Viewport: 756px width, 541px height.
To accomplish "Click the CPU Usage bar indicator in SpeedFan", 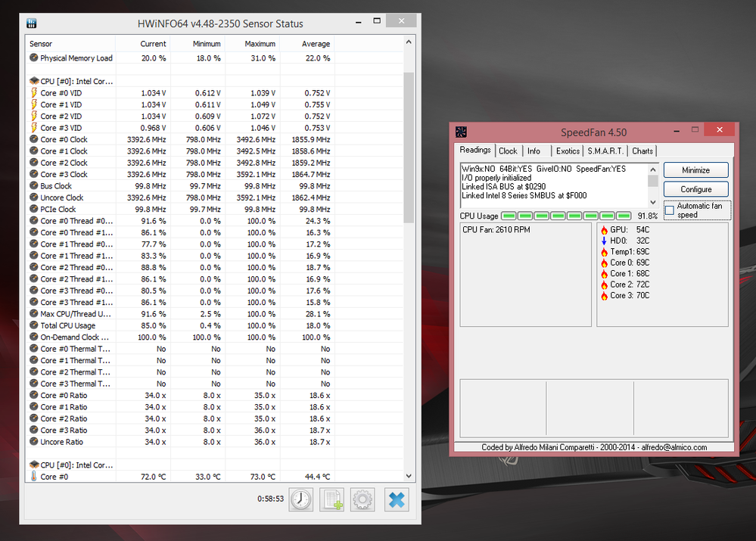I will pyautogui.click(x=566, y=216).
